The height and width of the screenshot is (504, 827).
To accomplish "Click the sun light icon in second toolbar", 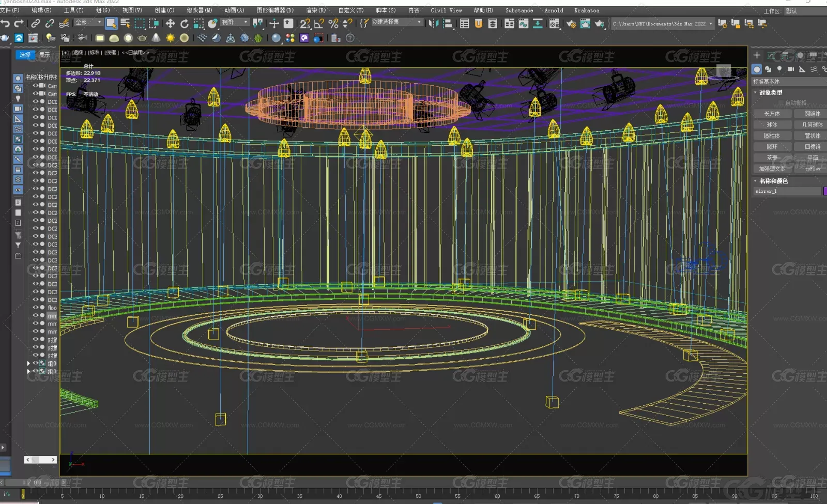I will click(x=170, y=38).
